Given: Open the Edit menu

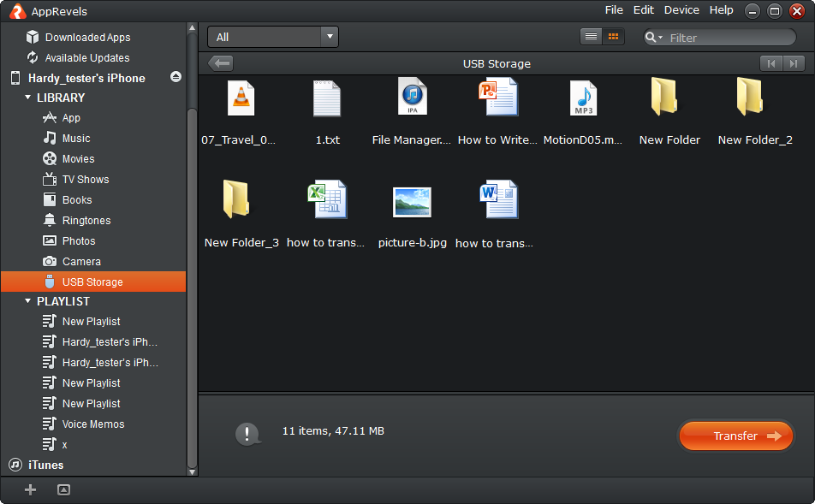Looking at the screenshot, I should click(643, 10).
